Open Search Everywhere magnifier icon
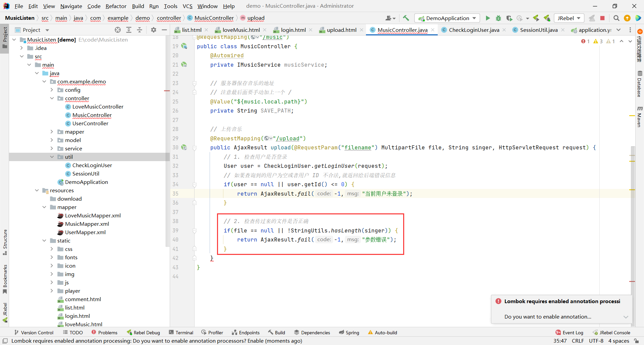The image size is (644, 345). 616,18
